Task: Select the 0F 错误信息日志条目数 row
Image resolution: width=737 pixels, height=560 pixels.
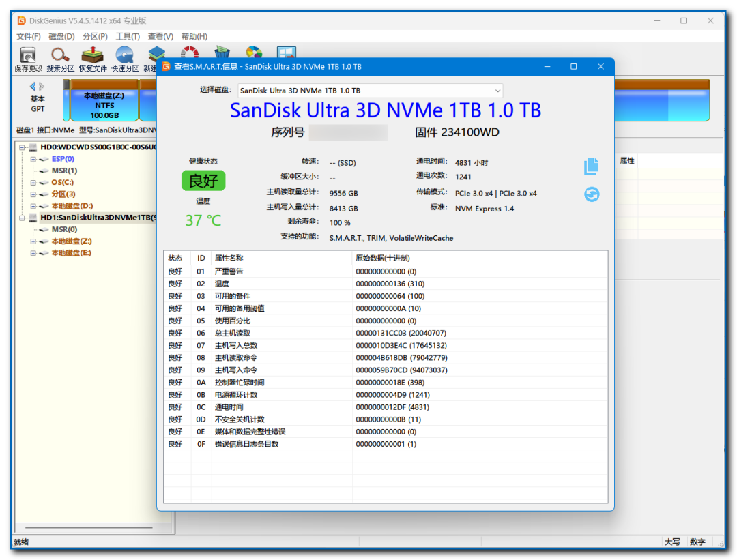Action: pyautogui.click(x=386, y=444)
